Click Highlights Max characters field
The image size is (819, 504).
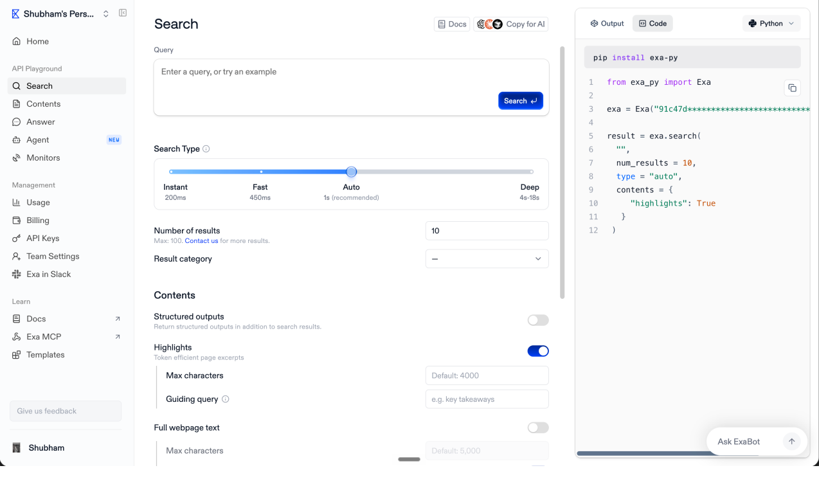pos(487,375)
